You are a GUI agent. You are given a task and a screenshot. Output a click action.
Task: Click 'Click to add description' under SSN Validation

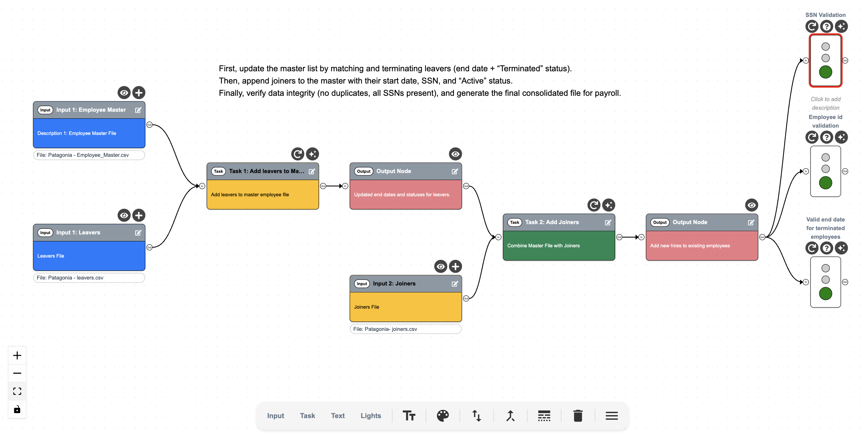point(825,103)
